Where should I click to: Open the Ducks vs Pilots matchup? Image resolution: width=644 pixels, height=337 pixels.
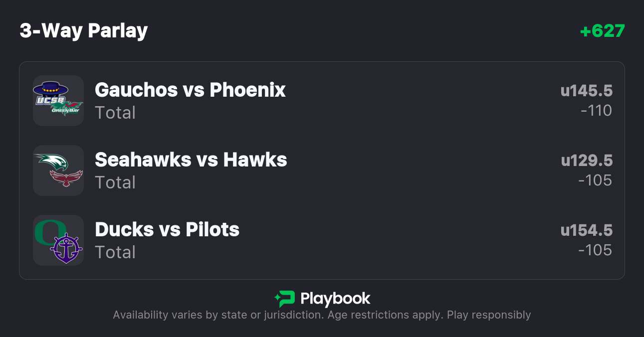[x=167, y=229]
